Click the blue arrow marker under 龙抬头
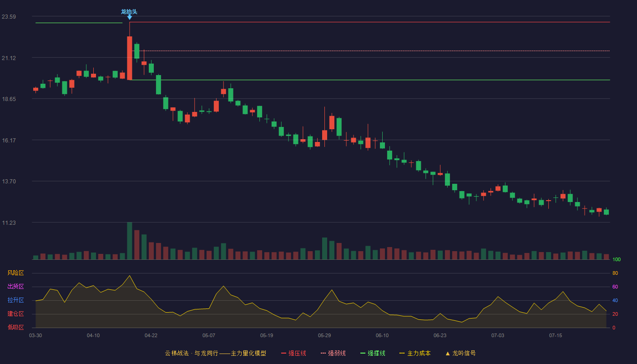The image size is (637, 364). click(x=130, y=17)
